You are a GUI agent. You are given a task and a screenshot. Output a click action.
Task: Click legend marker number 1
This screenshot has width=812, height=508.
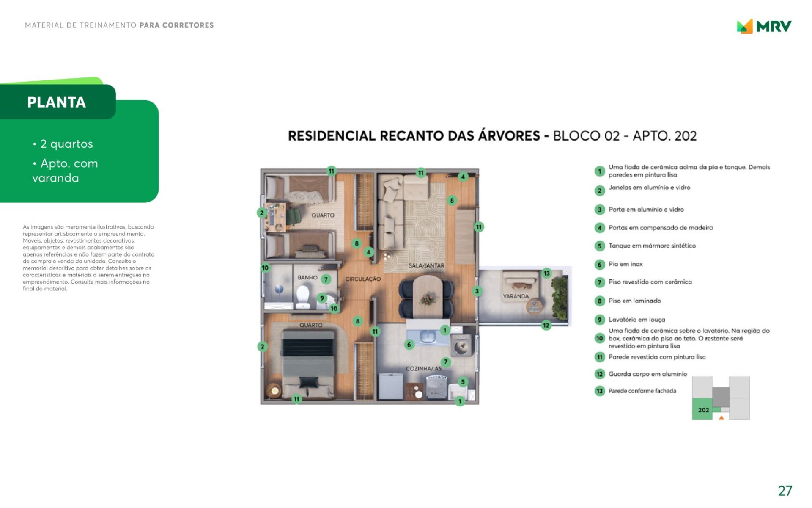click(599, 171)
